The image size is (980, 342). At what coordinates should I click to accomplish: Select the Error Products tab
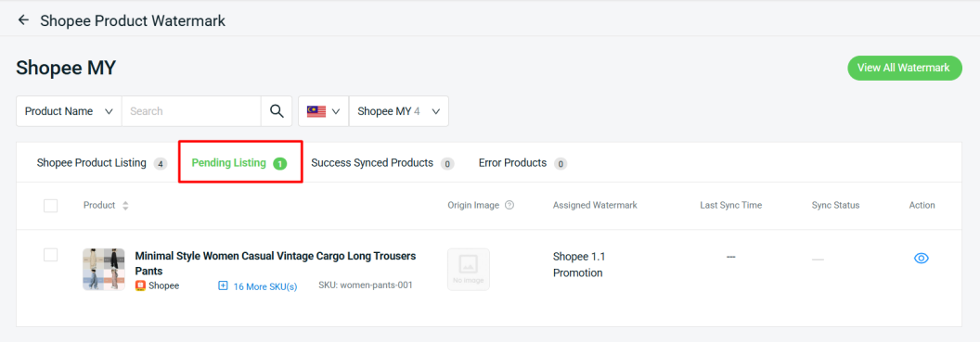(522, 163)
